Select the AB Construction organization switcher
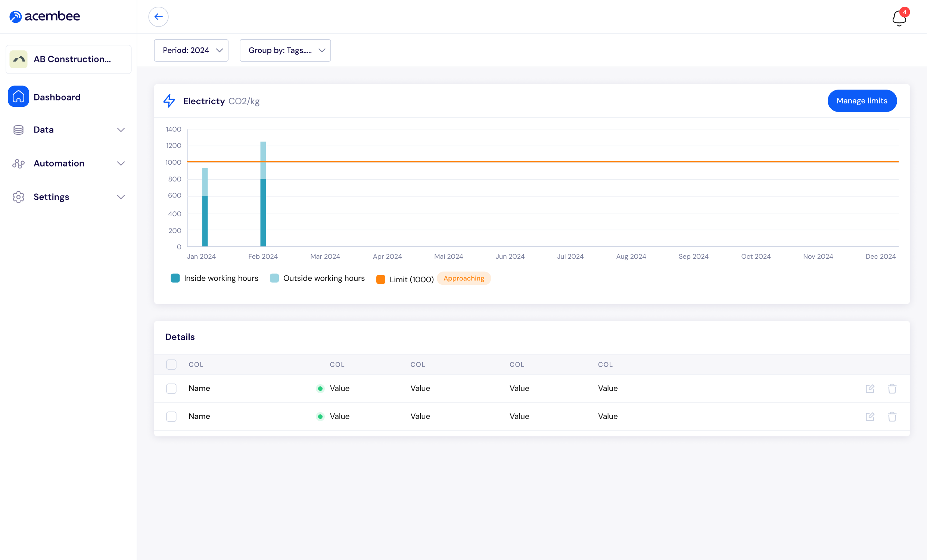Image resolution: width=927 pixels, height=560 pixels. click(x=68, y=59)
